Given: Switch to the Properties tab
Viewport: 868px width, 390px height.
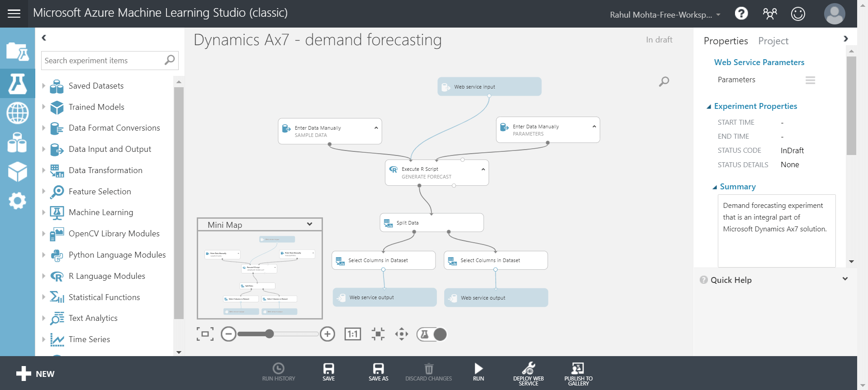Looking at the screenshot, I should point(726,41).
